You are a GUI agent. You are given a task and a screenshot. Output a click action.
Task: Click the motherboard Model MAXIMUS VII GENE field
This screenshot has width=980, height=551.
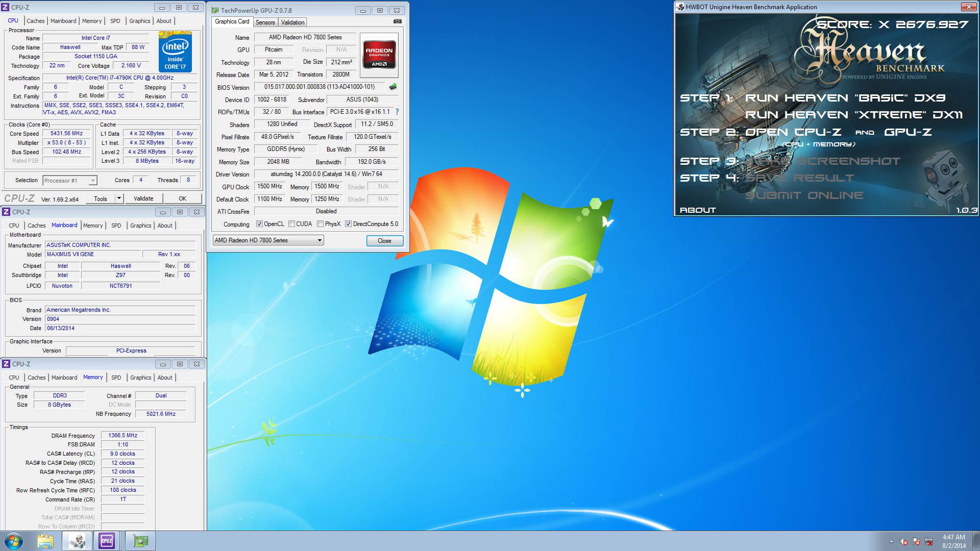tap(93, 254)
